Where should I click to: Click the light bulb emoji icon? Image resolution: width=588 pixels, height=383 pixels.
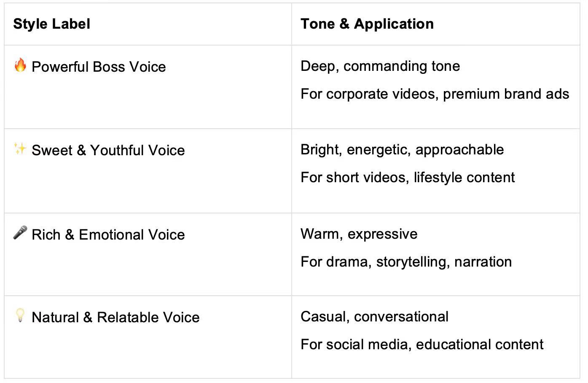[20, 316]
